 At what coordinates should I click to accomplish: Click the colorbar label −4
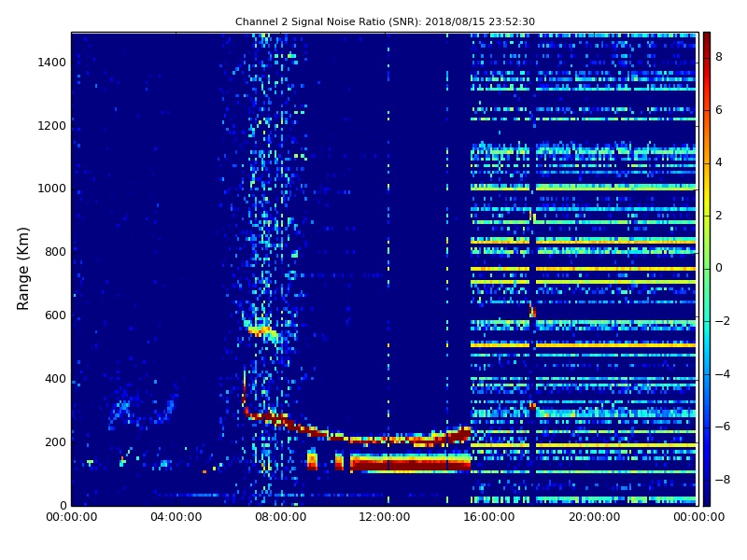(x=722, y=374)
